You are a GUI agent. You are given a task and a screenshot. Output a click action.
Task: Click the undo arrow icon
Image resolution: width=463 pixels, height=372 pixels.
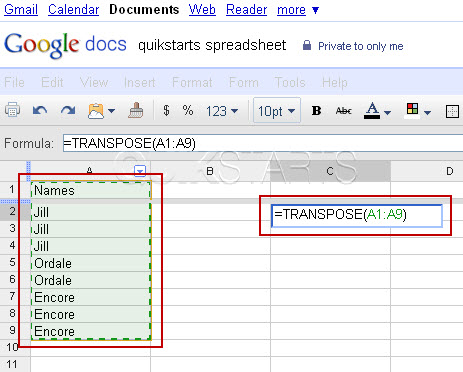point(40,110)
